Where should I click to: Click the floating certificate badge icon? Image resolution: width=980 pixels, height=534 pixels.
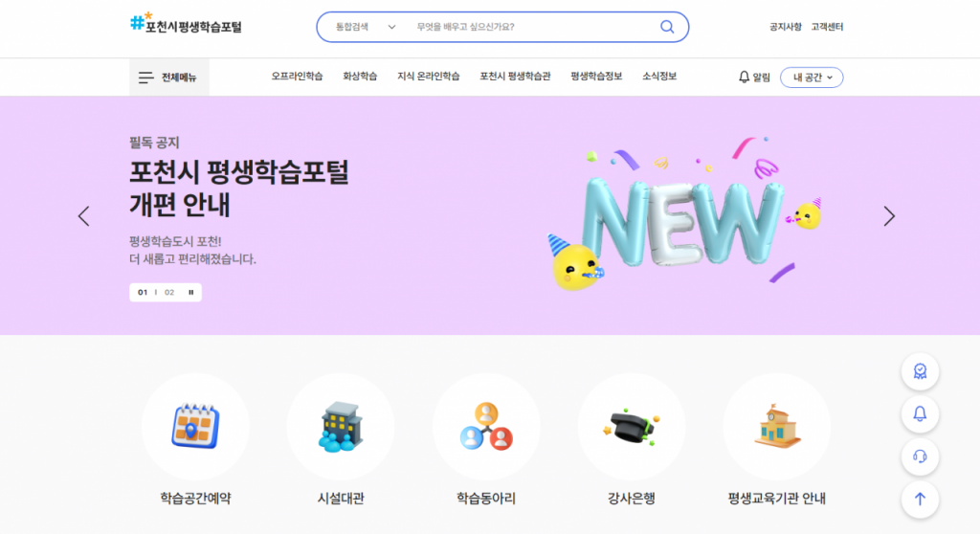920,371
